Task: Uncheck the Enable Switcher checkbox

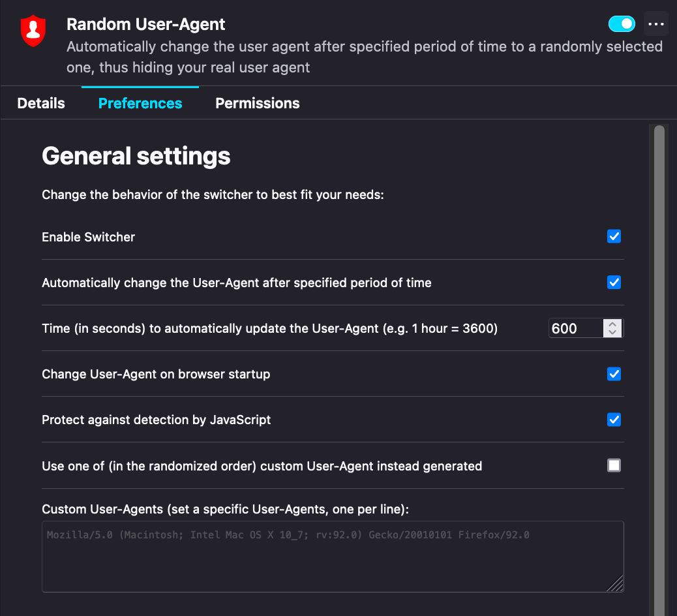Action: point(614,237)
